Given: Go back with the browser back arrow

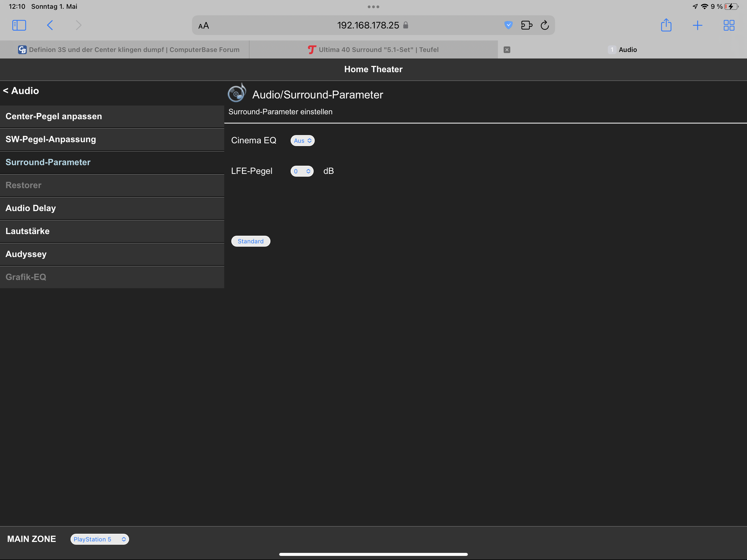Looking at the screenshot, I should 50,25.
